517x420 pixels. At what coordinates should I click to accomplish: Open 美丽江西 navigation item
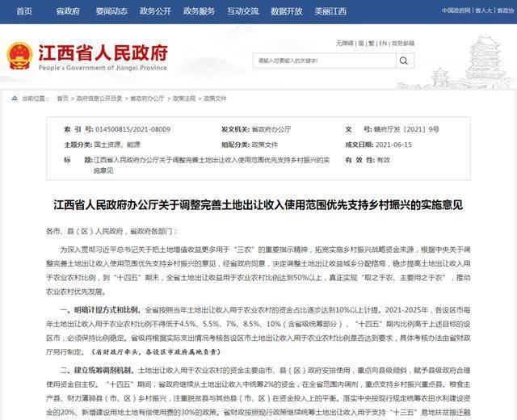[x=331, y=10]
